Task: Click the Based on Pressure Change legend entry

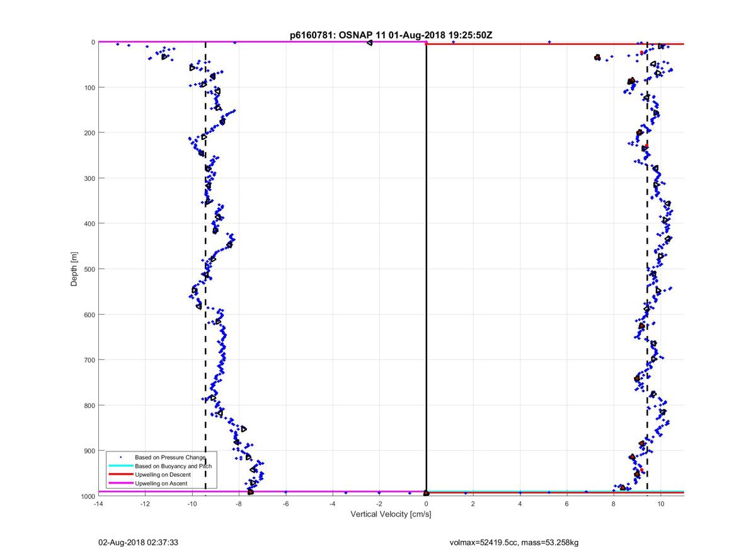Action: pos(170,456)
